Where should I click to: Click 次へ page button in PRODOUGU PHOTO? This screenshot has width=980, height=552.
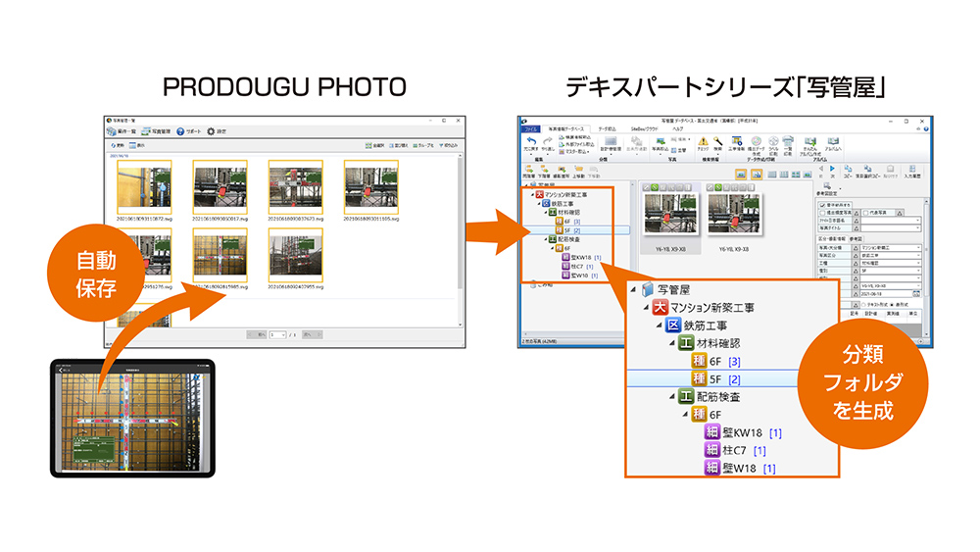point(313,334)
